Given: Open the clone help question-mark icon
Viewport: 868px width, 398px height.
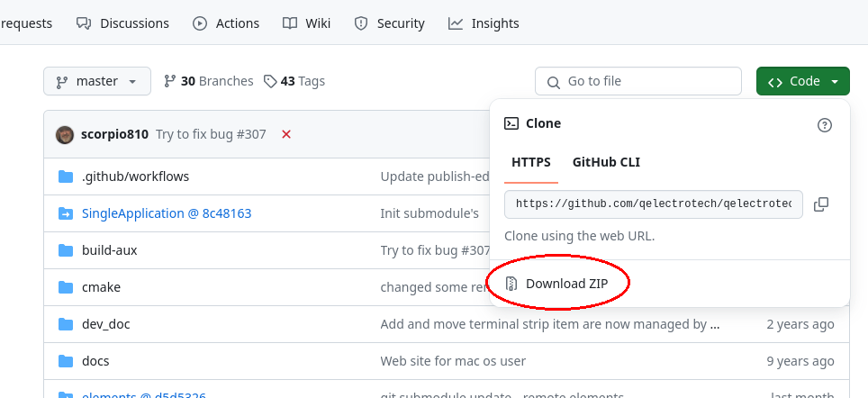Looking at the screenshot, I should pyautogui.click(x=824, y=124).
